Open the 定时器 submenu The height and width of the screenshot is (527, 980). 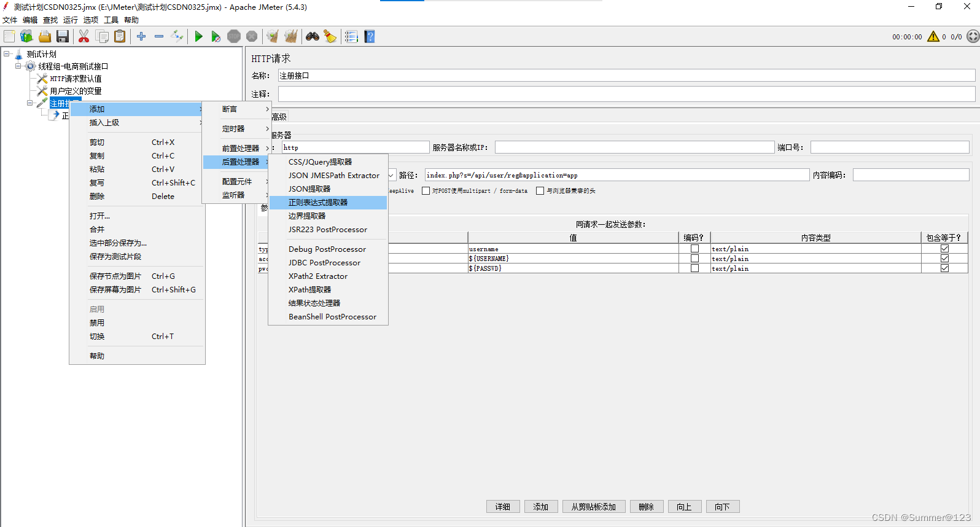click(237, 129)
